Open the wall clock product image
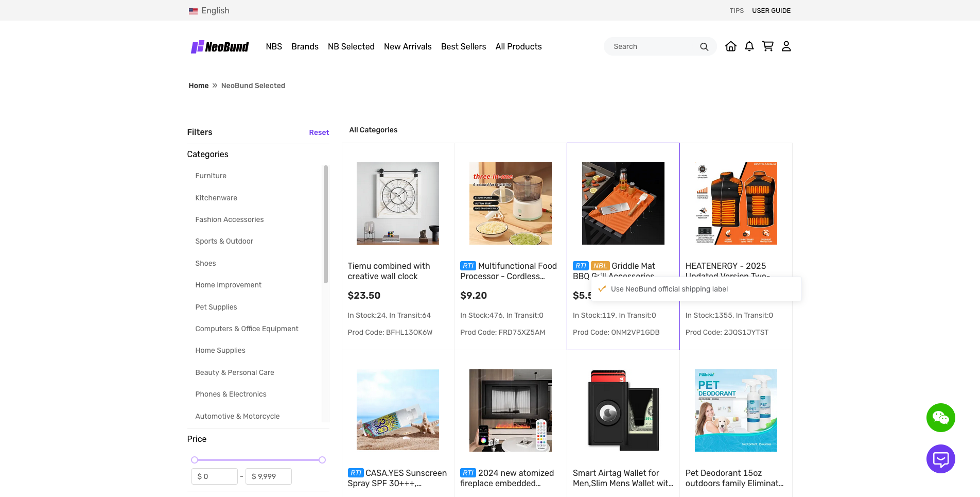Viewport: 980px width, 497px height. coord(398,203)
